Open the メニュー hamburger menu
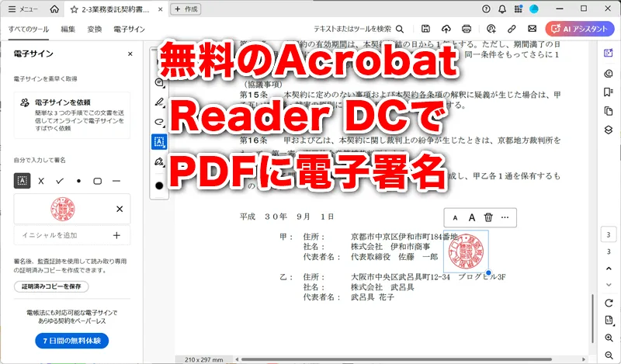Image resolution: width=621 pixels, height=364 pixels. pos(23,9)
